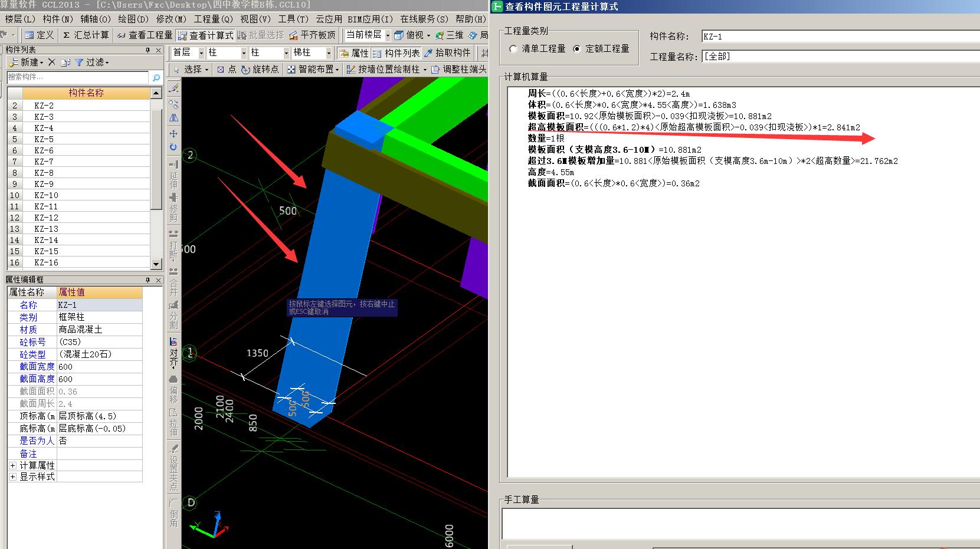Click the 构件名称 column header
Screen dimensions: 980x549
[86, 93]
